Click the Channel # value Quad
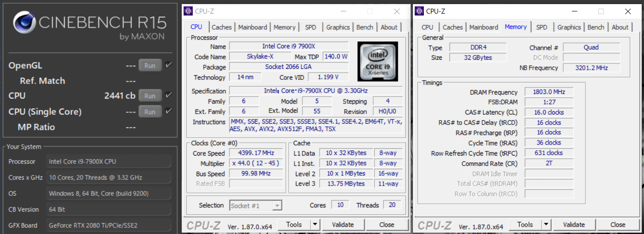The image size is (644, 234). pos(591,47)
